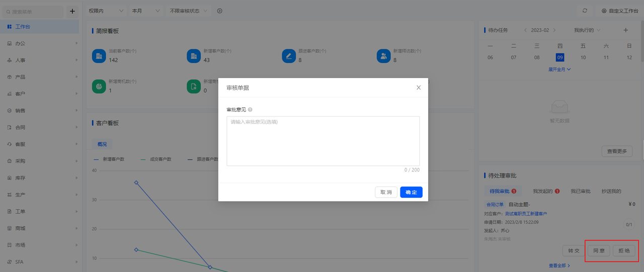Image resolution: width=644 pixels, height=272 pixels.
Task: Toggle the 跟进客户数 chart legend series
Action: pyautogui.click(x=203, y=159)
